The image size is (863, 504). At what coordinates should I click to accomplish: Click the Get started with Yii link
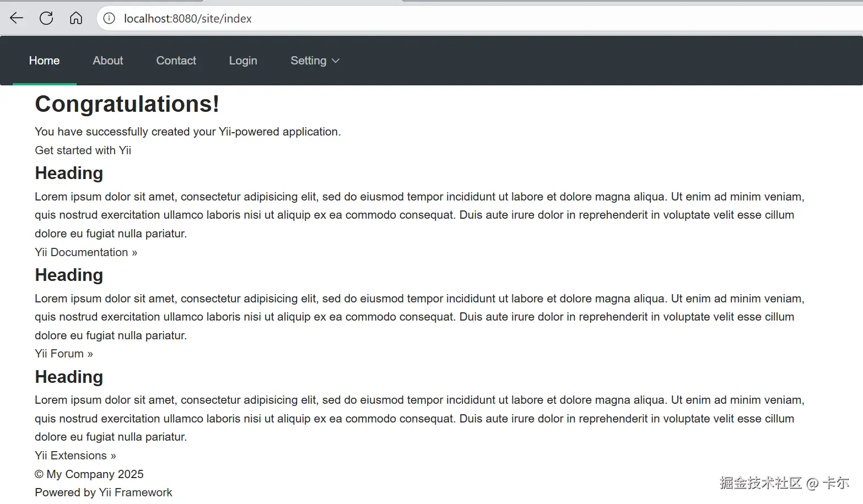coord(83,150)
